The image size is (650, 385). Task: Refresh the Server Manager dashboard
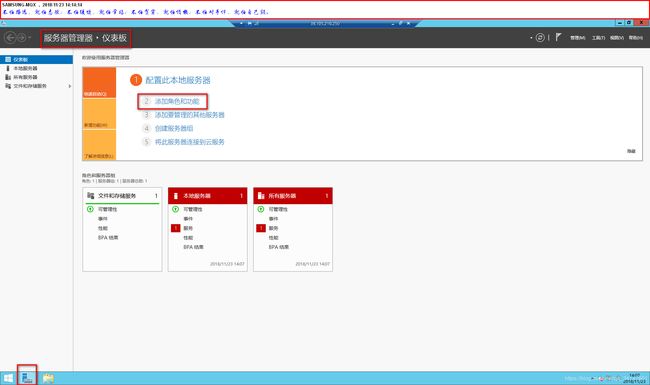[540, 38]
